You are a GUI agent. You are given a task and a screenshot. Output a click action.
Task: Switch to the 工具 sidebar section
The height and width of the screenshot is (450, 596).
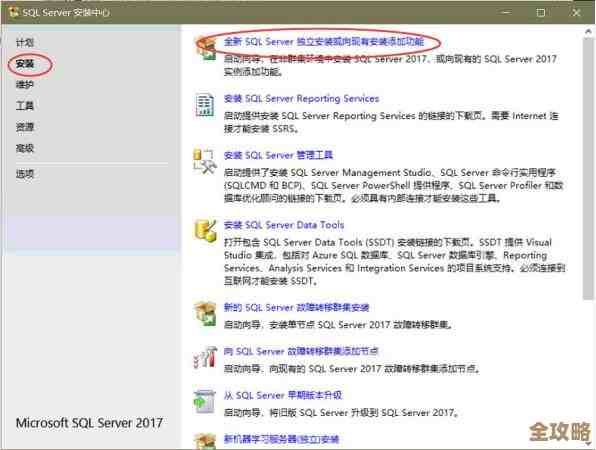click(25, 106)
